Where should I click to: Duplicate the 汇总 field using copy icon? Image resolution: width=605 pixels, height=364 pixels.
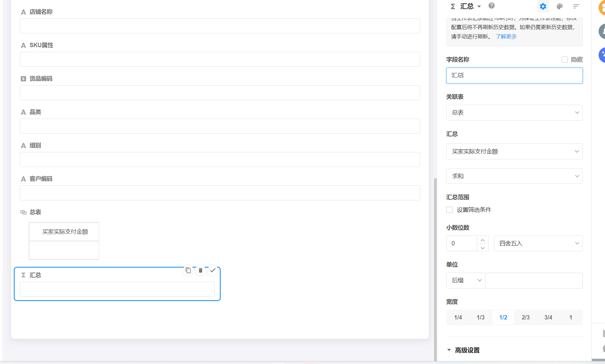click(188, 270)
